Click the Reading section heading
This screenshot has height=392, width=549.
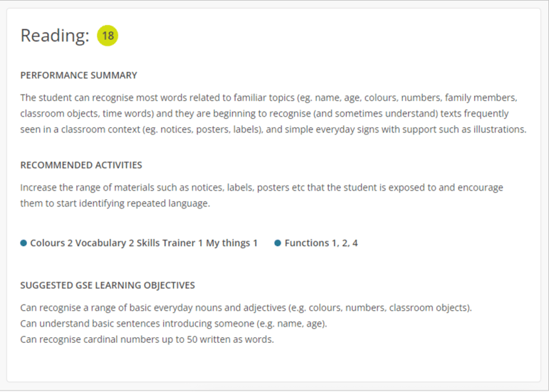55,36
